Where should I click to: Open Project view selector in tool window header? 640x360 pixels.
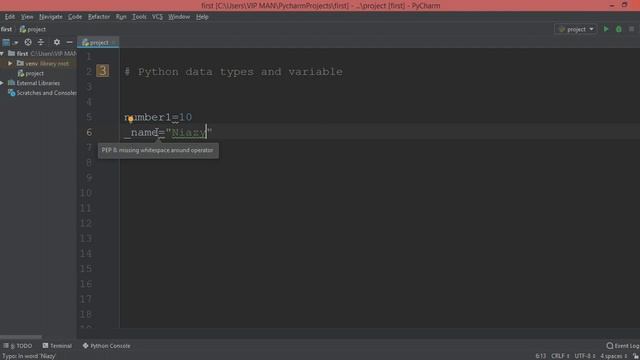click(x=10, y=42)
